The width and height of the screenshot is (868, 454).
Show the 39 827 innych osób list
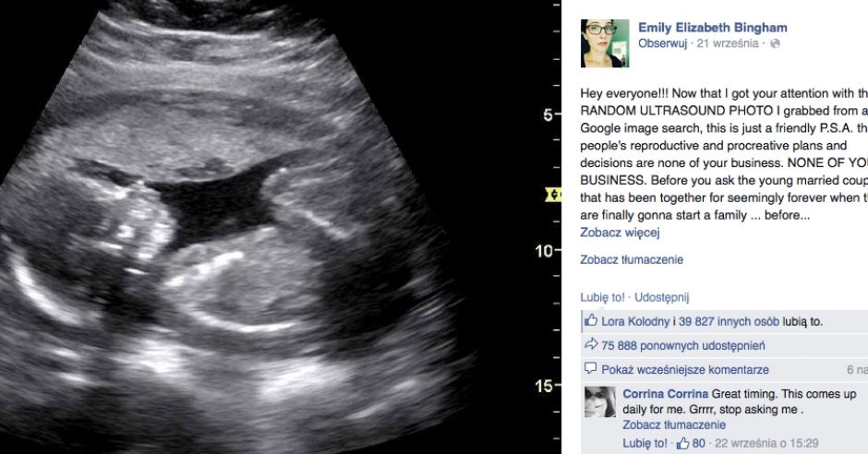click(729, 321)
